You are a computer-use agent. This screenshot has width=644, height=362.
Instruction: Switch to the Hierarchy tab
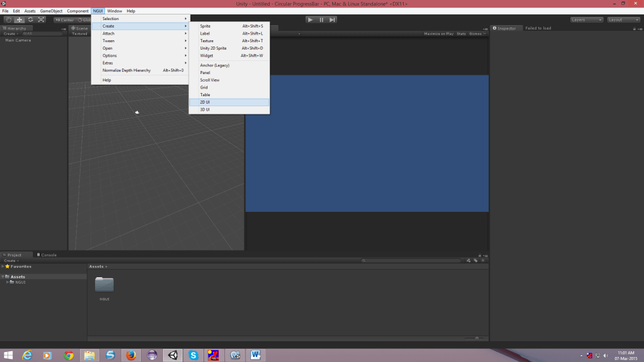(x=15, y=28)
